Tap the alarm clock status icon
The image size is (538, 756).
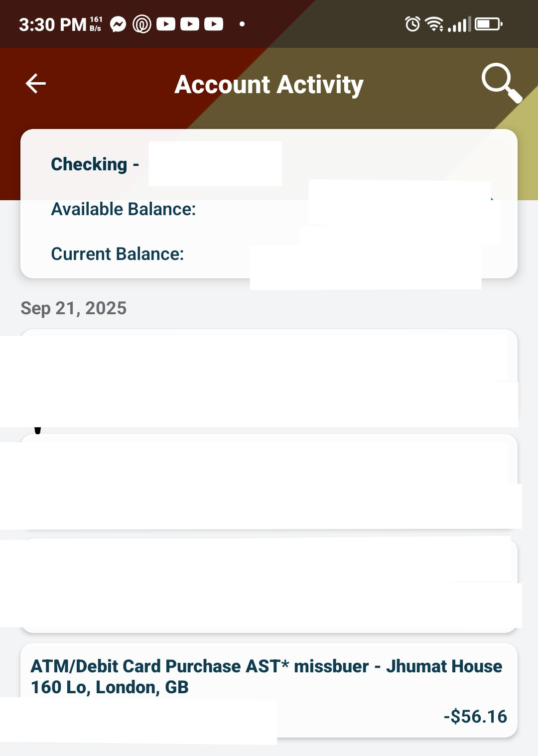[412, 24]
